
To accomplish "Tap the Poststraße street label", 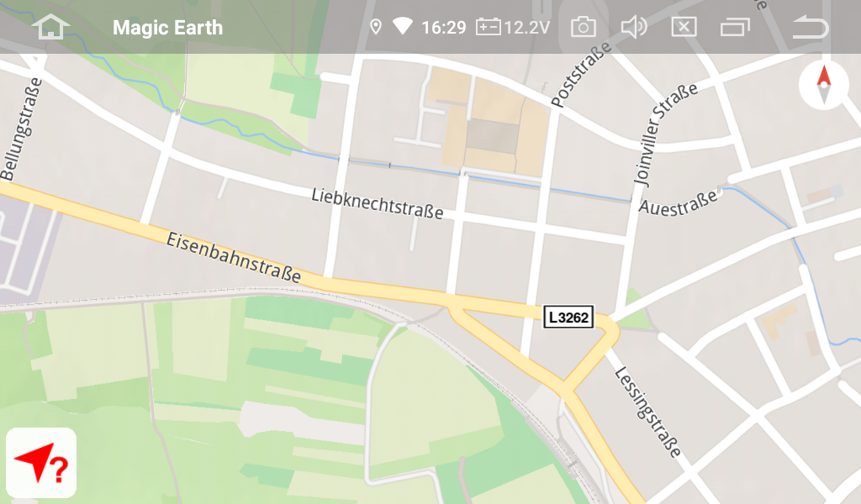I will (x=581, y=74).
